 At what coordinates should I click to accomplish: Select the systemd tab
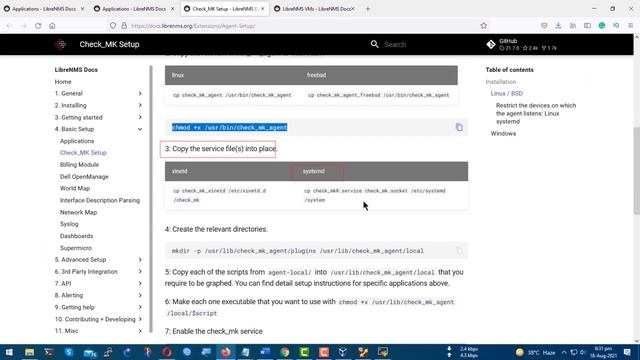point(314,171)
